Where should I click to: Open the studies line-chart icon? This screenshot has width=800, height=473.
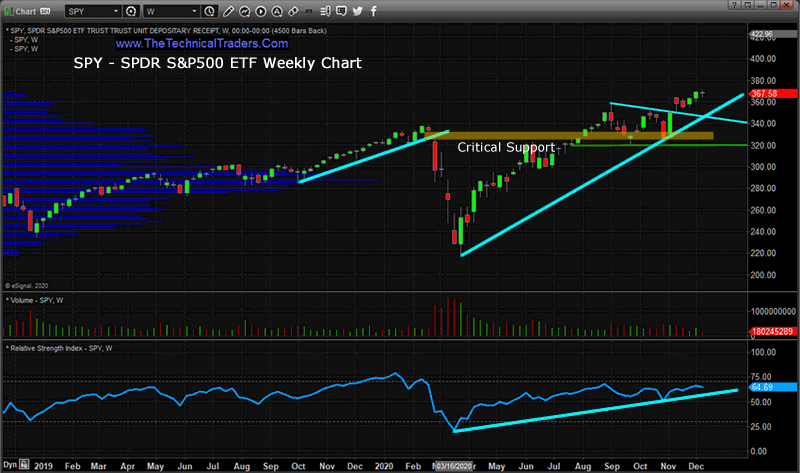pos(244,11)
